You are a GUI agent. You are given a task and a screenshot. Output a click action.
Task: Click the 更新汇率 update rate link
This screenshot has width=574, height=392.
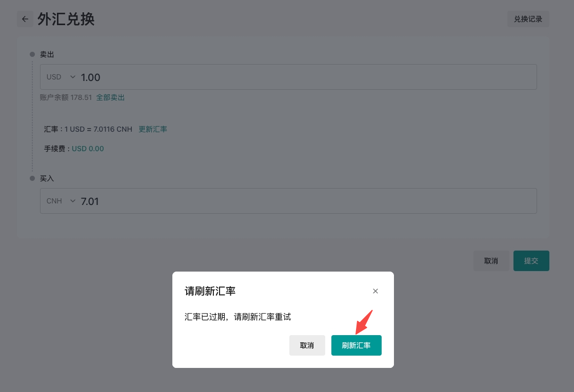(x=153, y=129)
